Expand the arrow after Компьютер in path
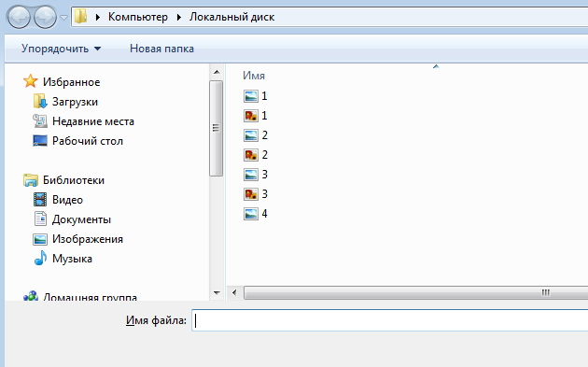This screenshot has height=367, width=588. click(x=179, y=17)
